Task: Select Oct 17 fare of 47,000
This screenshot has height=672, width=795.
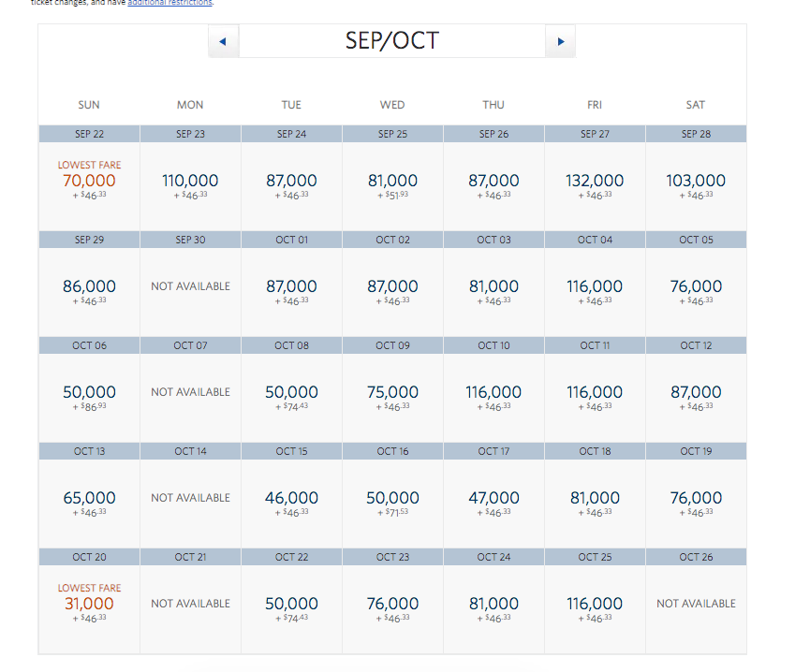Action: click(493, 498)
